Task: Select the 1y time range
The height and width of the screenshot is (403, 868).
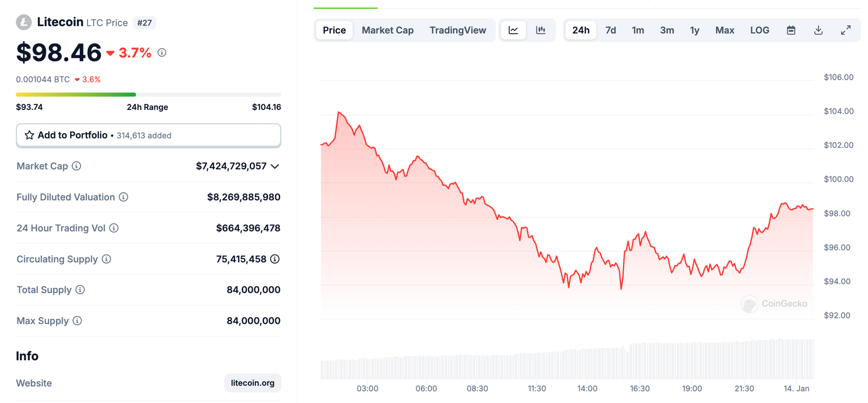Action: 695,30
